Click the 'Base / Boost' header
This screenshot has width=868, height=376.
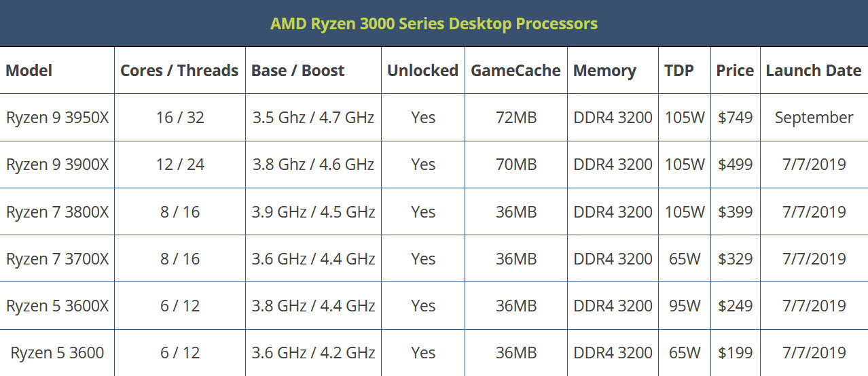[x=297, y=71]
